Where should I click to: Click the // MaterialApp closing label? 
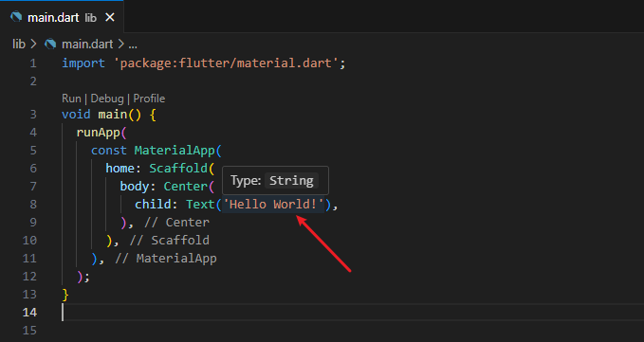166,258
